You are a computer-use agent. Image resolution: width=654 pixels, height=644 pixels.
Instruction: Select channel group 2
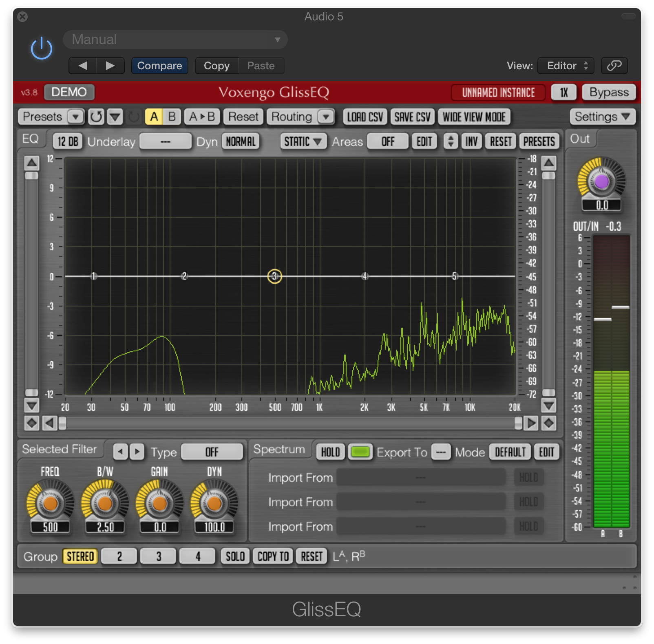coord(119,556)
